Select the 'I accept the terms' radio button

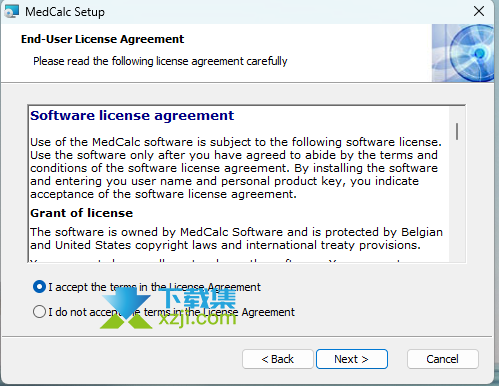(x=39, y=287)
